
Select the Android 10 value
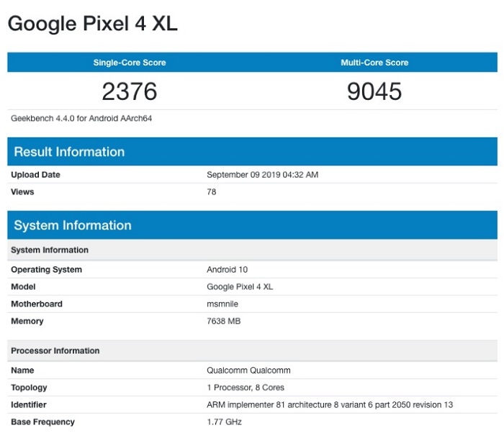tap(228, 269)
